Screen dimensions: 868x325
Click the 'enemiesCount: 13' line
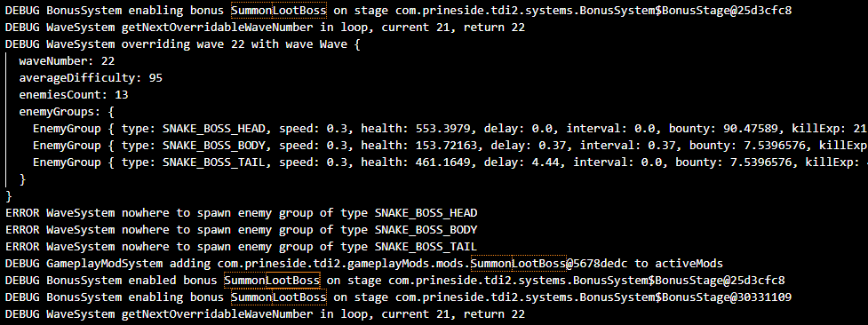[x=74, y=95]
